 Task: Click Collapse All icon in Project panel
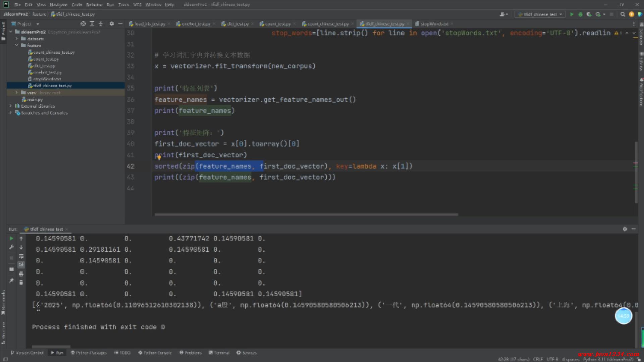[100, 24]
